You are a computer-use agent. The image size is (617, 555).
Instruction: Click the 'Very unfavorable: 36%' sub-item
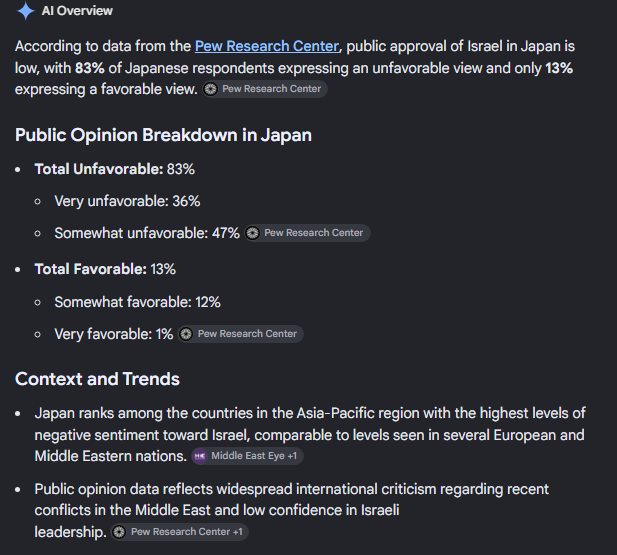(127, 201)
